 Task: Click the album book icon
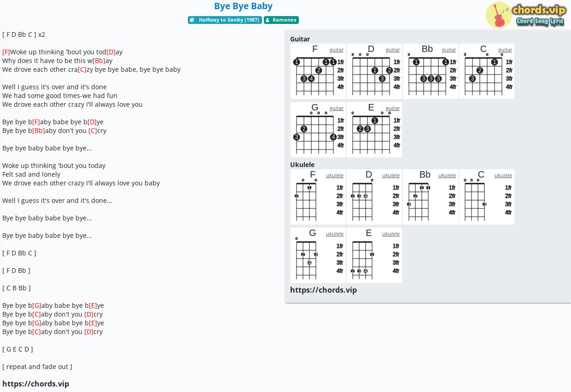pyautogui.click(x=192, y=20)
